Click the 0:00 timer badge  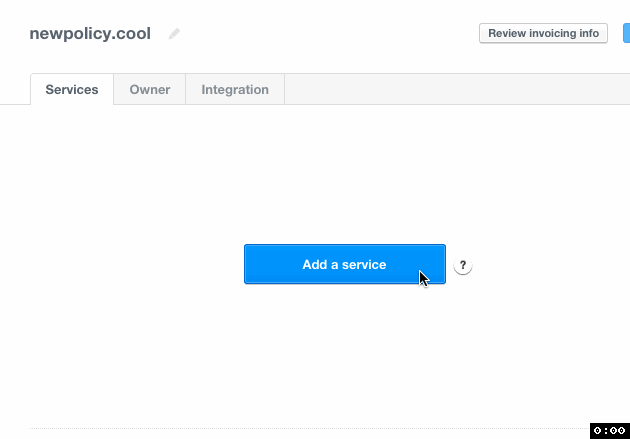click(609, 430)
